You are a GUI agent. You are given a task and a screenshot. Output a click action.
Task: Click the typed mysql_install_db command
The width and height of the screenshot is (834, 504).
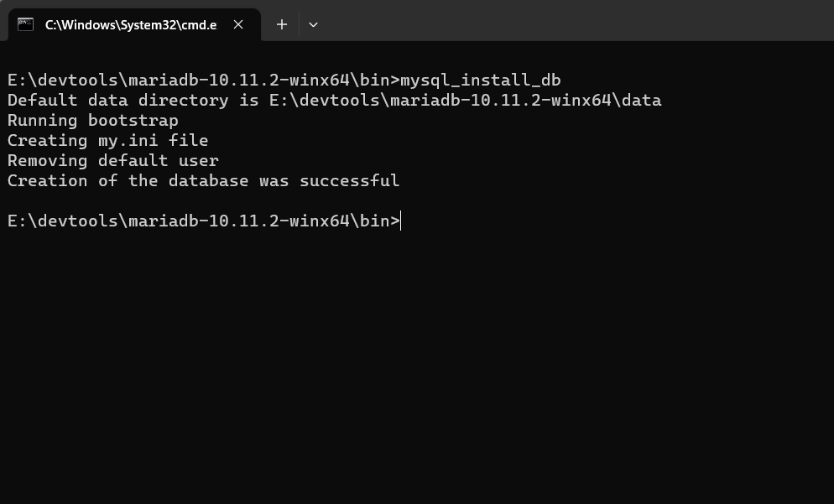(481, 81)
